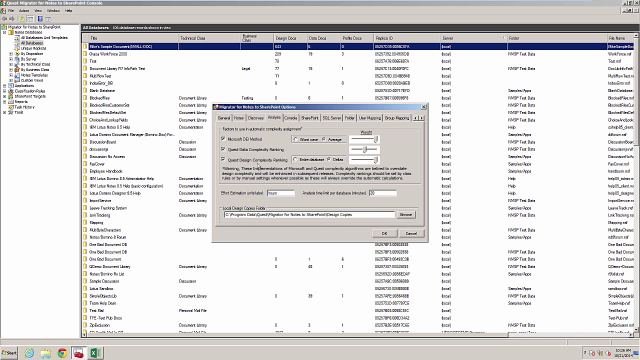
Task: Toggle the Quest Design Complexity Ranking checkbox
Action: 223,160
